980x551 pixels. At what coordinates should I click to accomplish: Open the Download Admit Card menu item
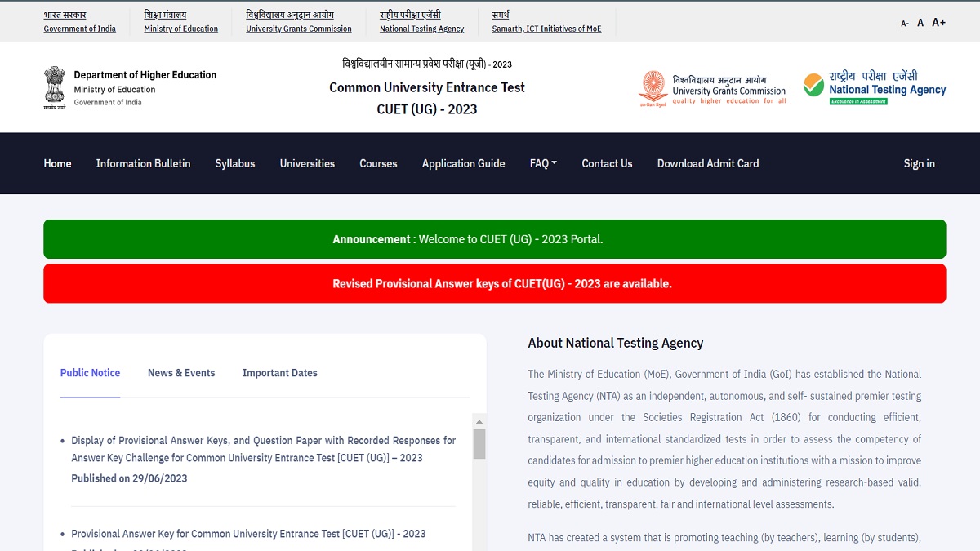click(708, 163)
